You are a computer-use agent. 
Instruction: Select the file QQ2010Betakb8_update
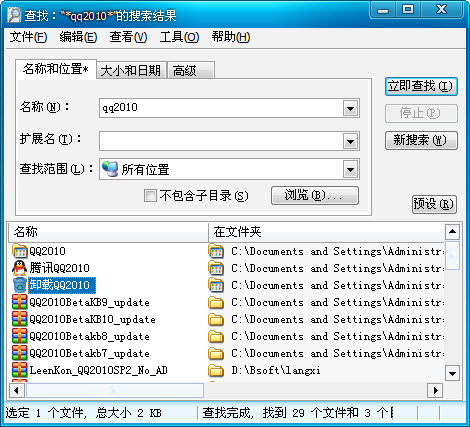pyautogui.click(x=89, y=337)
